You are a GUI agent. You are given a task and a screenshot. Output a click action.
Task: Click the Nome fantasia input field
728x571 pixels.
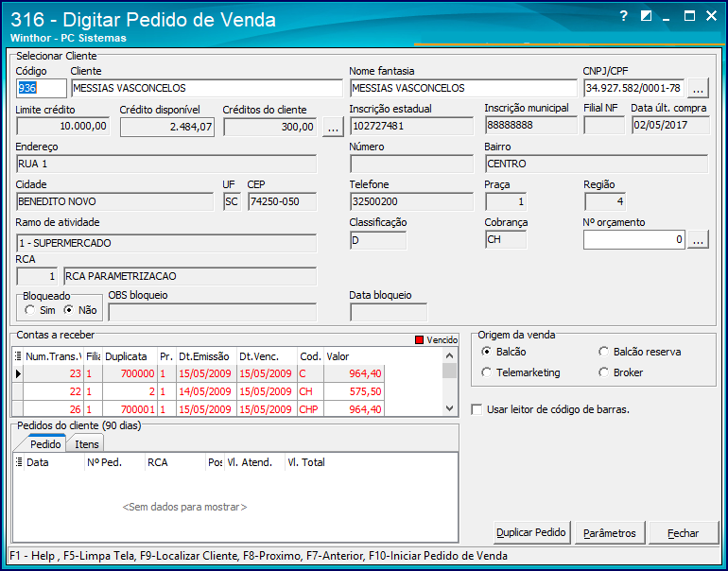(x=463, y=88)
